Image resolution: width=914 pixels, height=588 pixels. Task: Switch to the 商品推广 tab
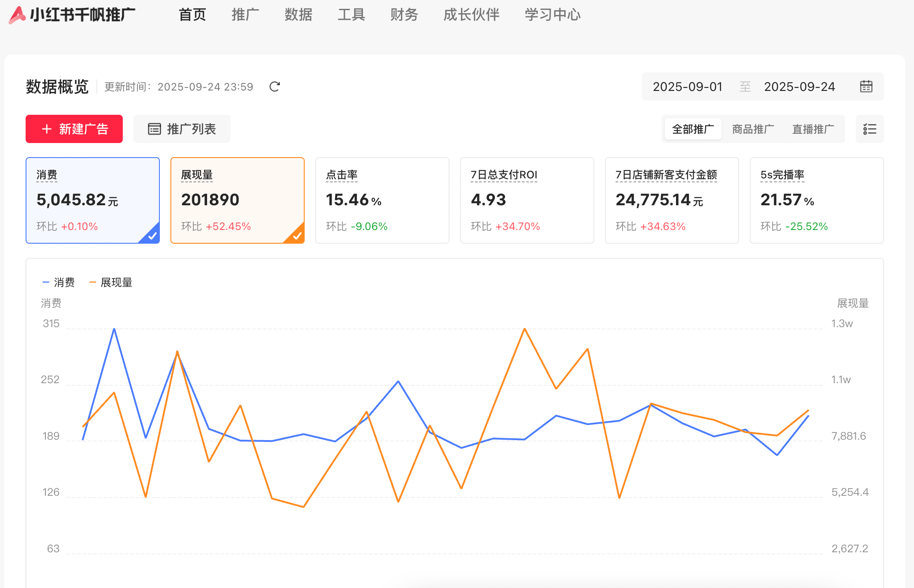pos(753,129)
